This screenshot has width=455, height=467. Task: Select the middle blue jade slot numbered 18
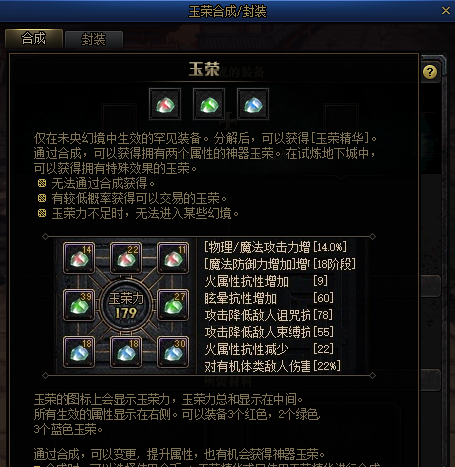pyautogui.click(x=126, y=352)
